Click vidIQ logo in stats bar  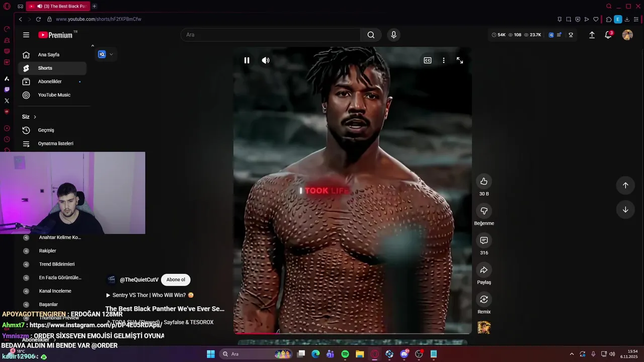pos(551,35)
